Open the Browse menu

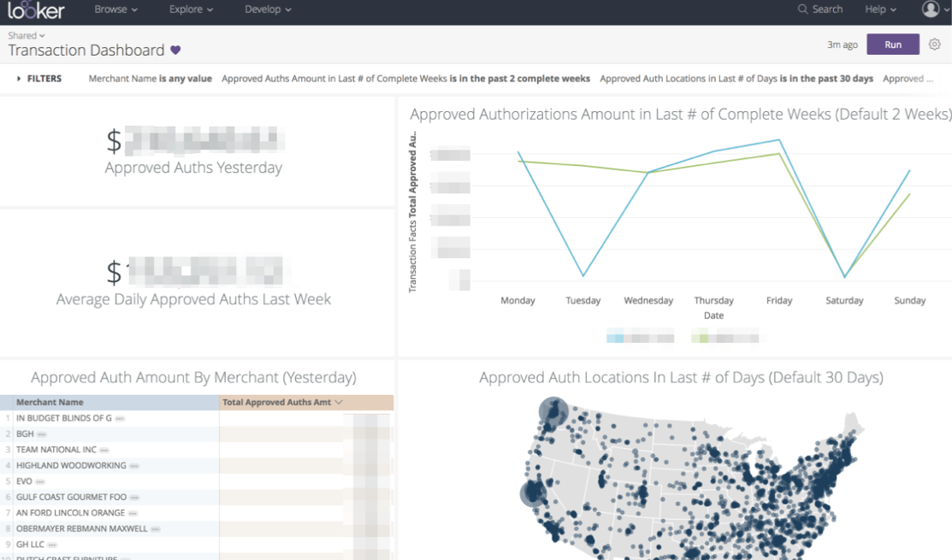tap(116, 9)
